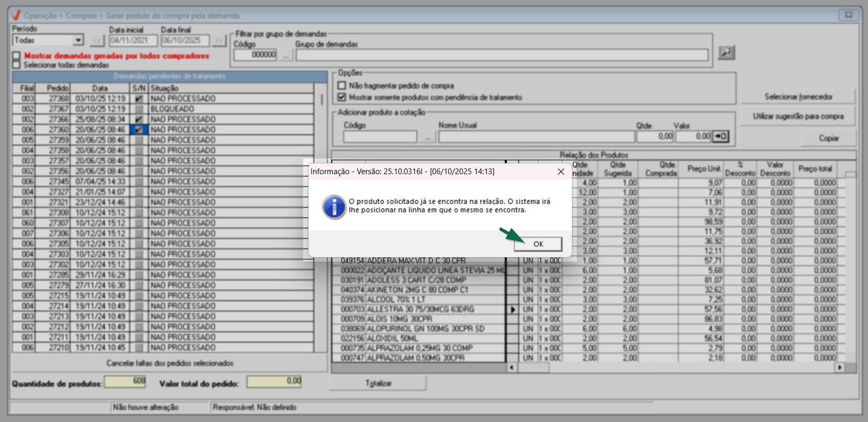Enable Mostrar demandas geradas por todos compradores

tap(17, 55)
